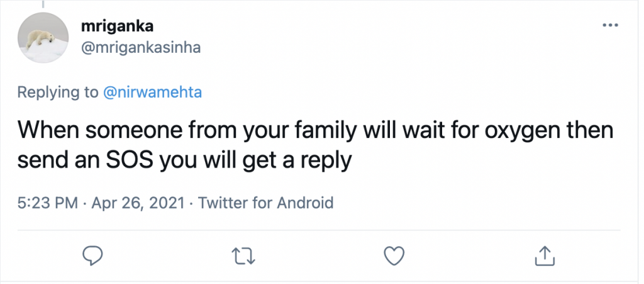644x284 pixels.
Task: Click the word "send" on the second line
Action: (39, 160)
